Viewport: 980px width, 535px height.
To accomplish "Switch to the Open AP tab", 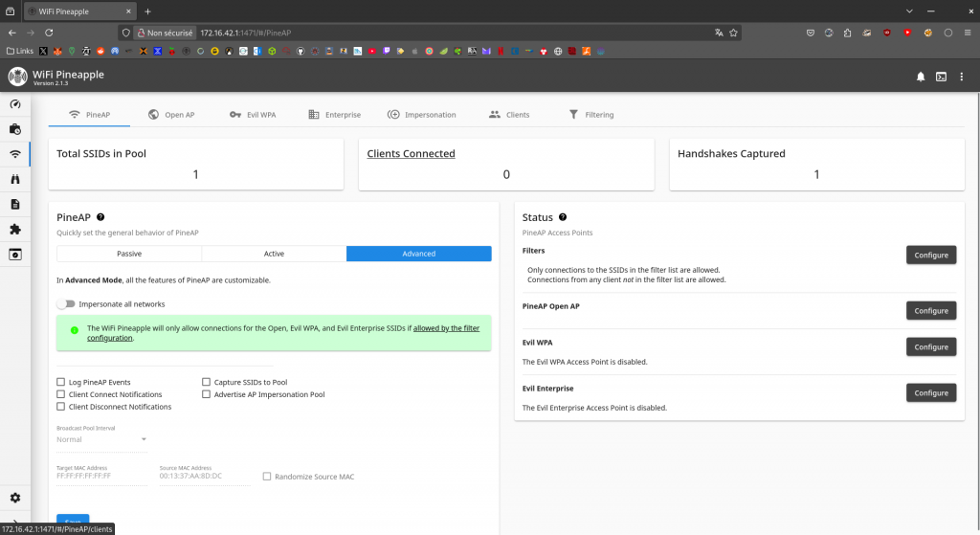I will pos(171,115).
